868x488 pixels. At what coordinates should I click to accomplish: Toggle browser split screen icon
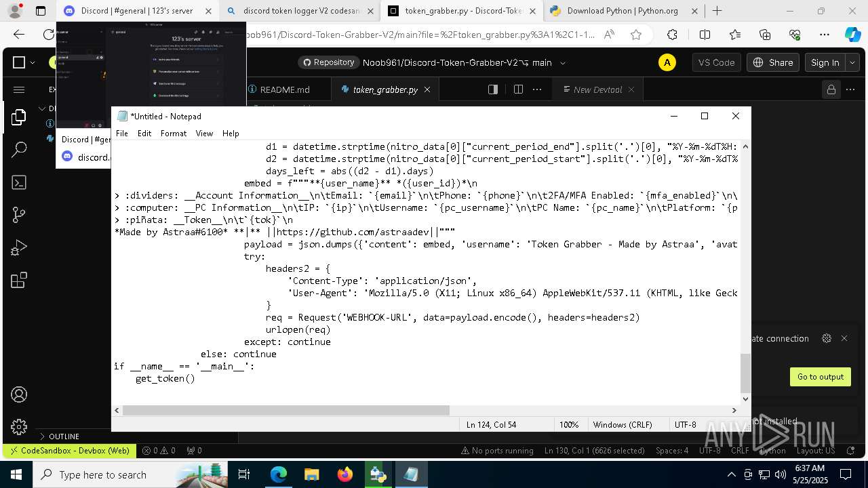coord(705,35)
